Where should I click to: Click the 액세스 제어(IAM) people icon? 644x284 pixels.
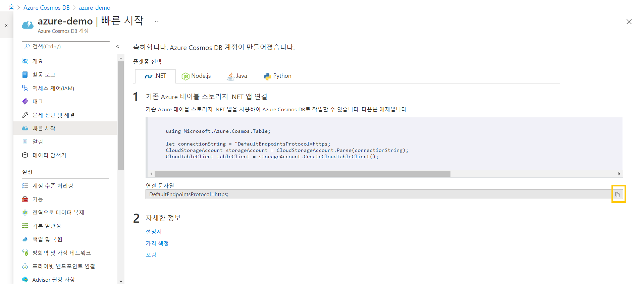(25, 88)
